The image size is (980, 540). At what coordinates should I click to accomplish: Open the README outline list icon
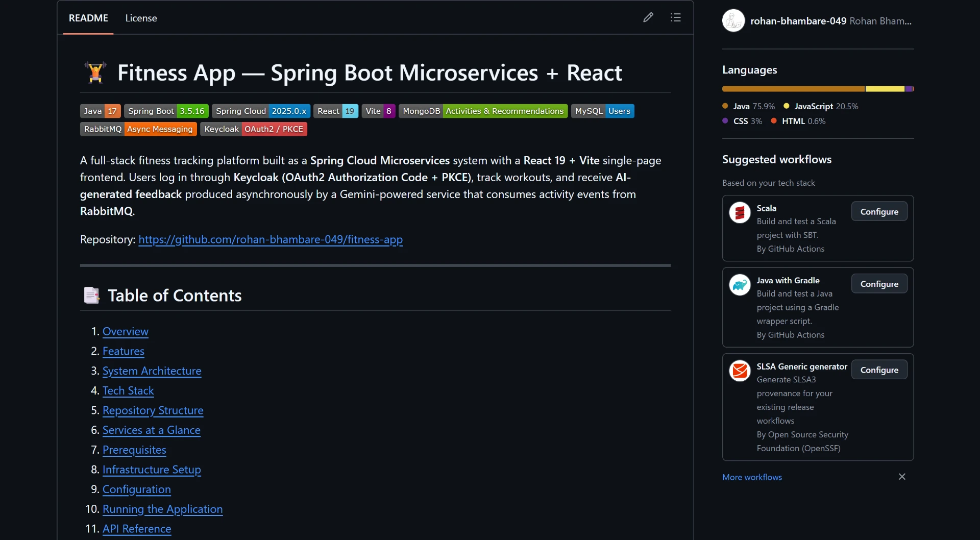[675, 18]
